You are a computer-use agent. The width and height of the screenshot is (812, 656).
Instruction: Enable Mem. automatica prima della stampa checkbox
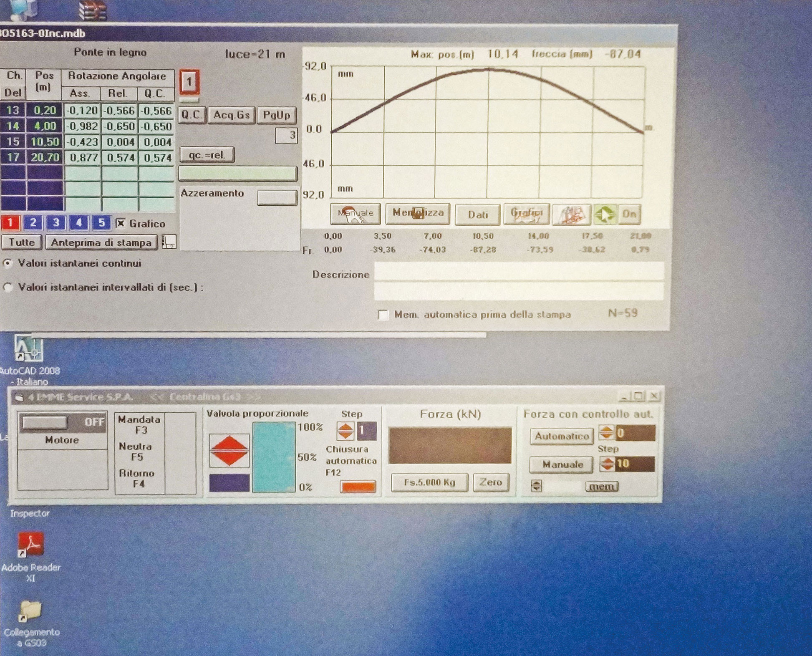coord(383,315)
